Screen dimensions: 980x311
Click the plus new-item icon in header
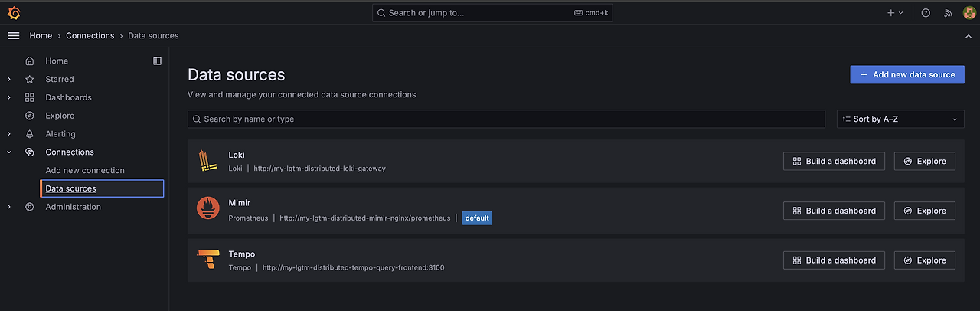[891, 13]
